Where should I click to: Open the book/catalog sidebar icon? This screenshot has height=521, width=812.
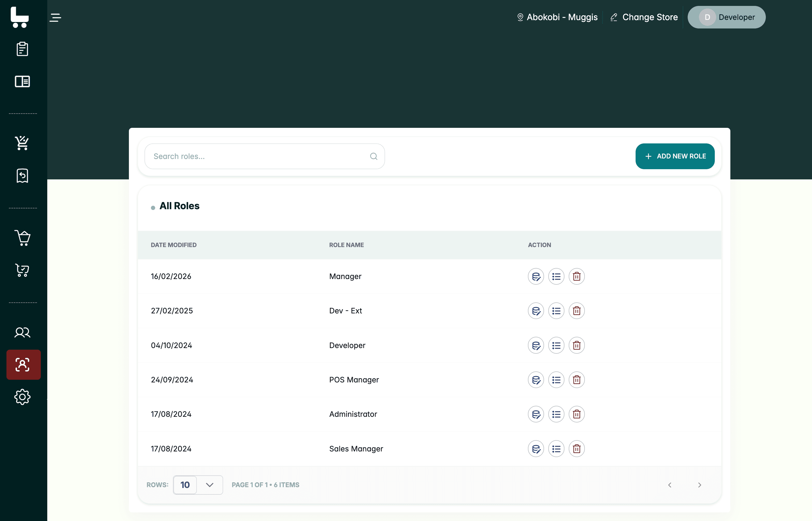click(x=22, y=82)
